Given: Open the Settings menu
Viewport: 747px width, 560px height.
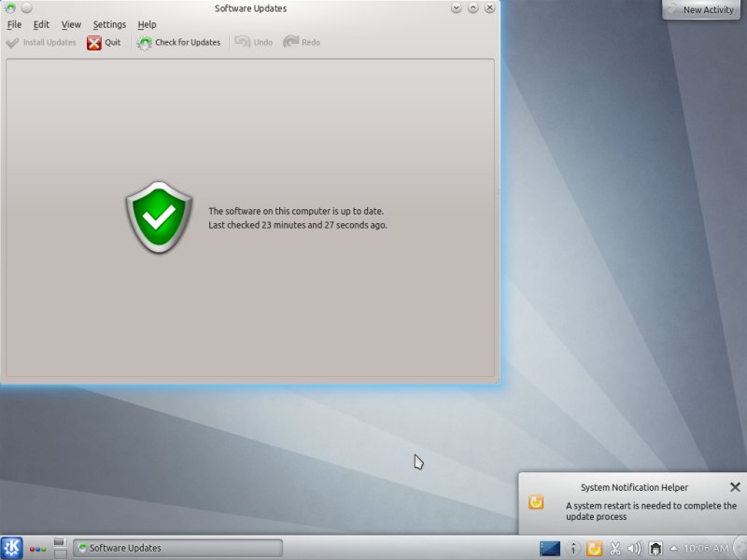Looking at the screenshot, I should pos(109,24).
